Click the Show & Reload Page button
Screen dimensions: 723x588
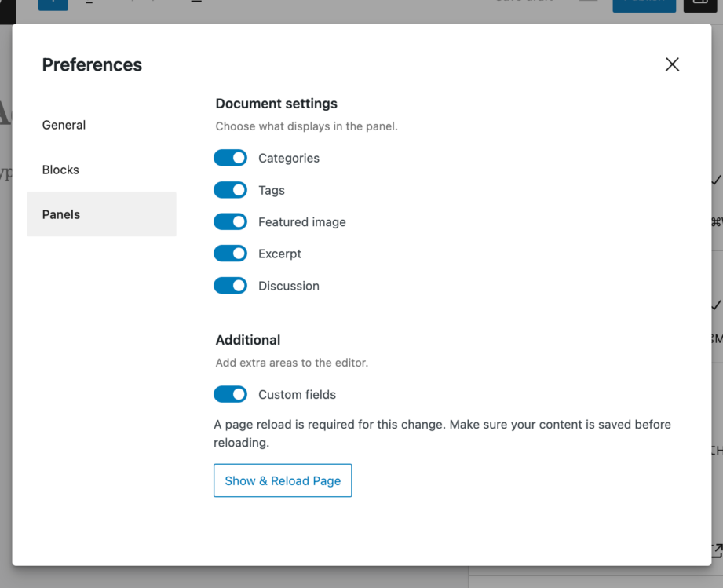[283, 480]
